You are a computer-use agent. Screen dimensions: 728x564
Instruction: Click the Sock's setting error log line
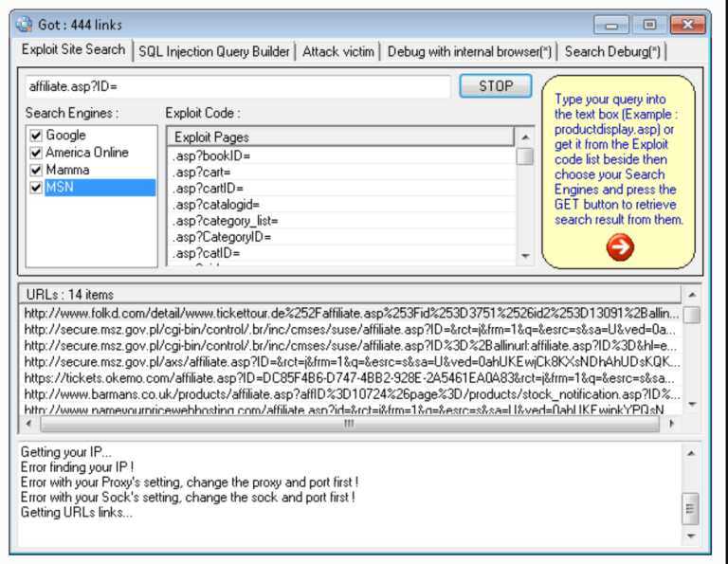pyautogui.click(x=188, y=497)
